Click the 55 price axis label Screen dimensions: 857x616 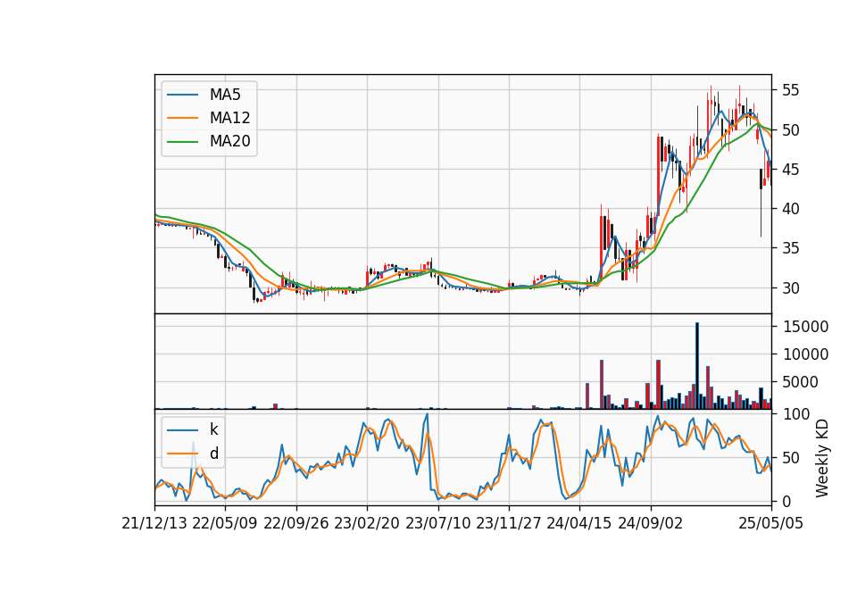(x=790, y=91)
